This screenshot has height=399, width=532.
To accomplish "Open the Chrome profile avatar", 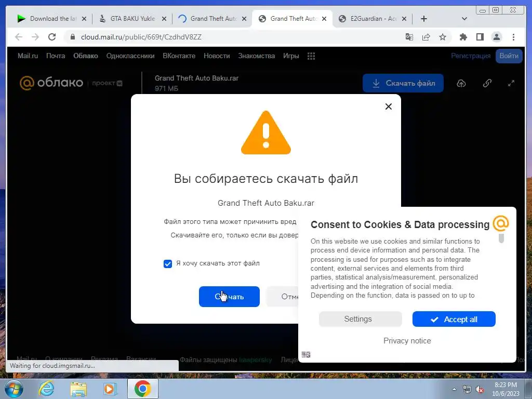I will [496, 37].
